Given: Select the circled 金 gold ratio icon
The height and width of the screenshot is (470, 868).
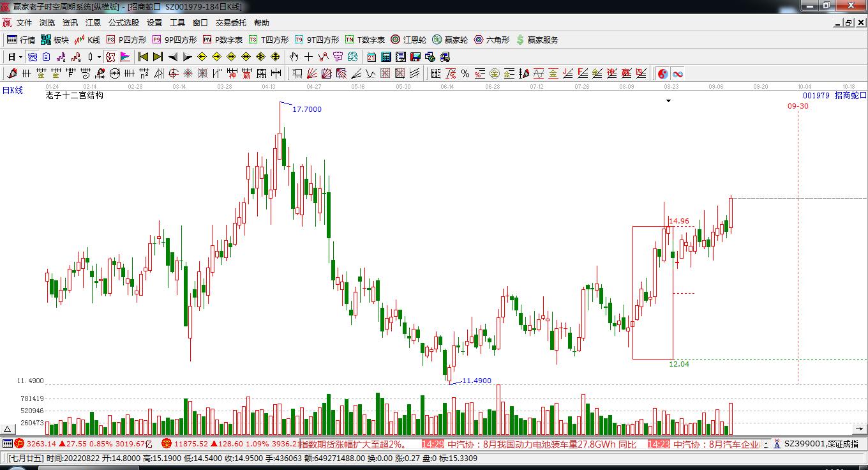Looking at the screenshot, I should point(494,73).
